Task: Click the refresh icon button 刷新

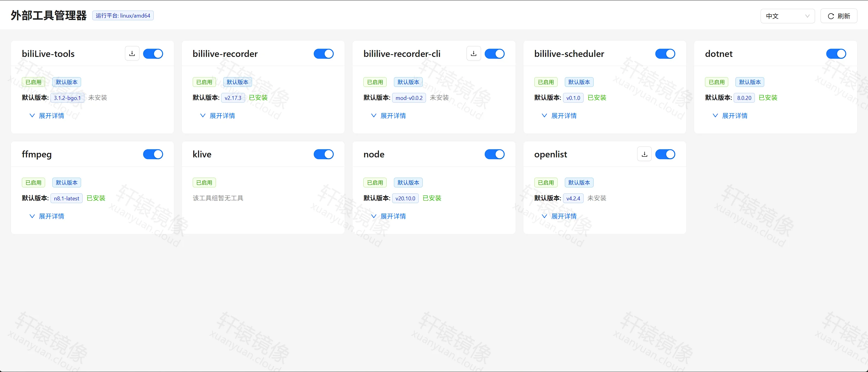Action: point(839,16)
